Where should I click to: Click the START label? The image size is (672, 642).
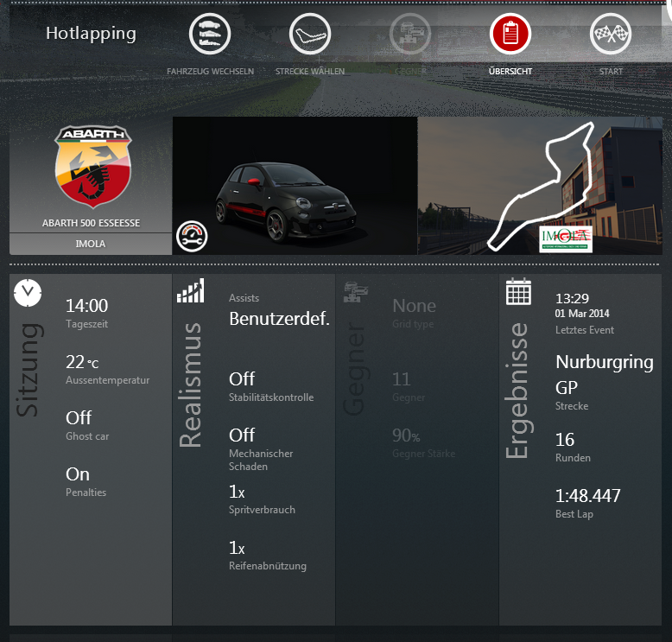612,71
